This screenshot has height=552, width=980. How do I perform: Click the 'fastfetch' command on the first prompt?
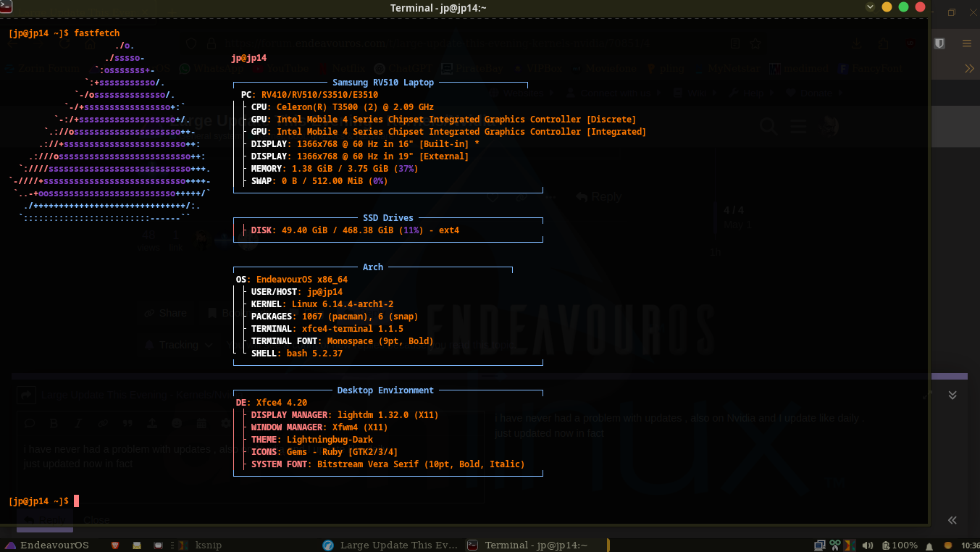click(97, 33)
